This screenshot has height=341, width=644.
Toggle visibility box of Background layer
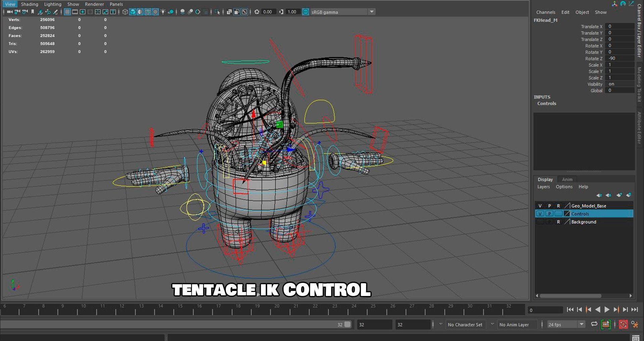point(540,222)
